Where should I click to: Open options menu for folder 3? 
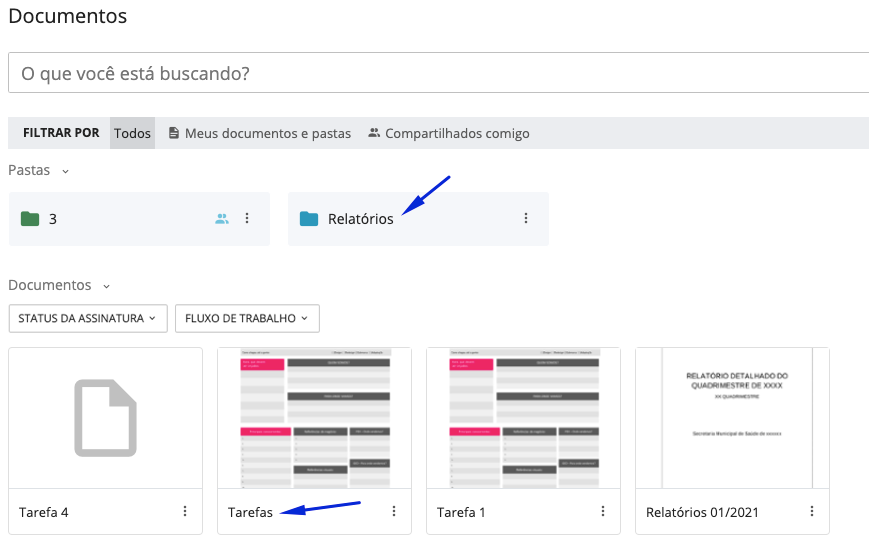247,218
